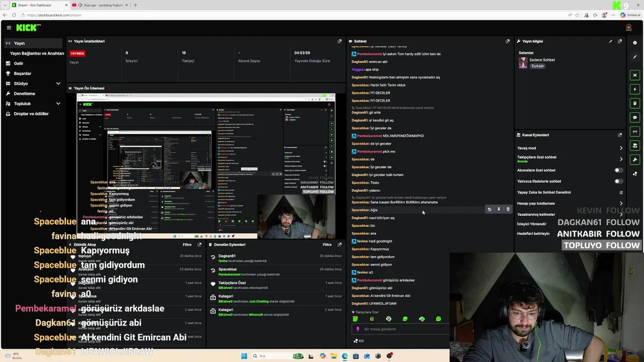Click the broadcast signal icon in the right rail
The image size is (644, 362).
[x=634, y=131]
